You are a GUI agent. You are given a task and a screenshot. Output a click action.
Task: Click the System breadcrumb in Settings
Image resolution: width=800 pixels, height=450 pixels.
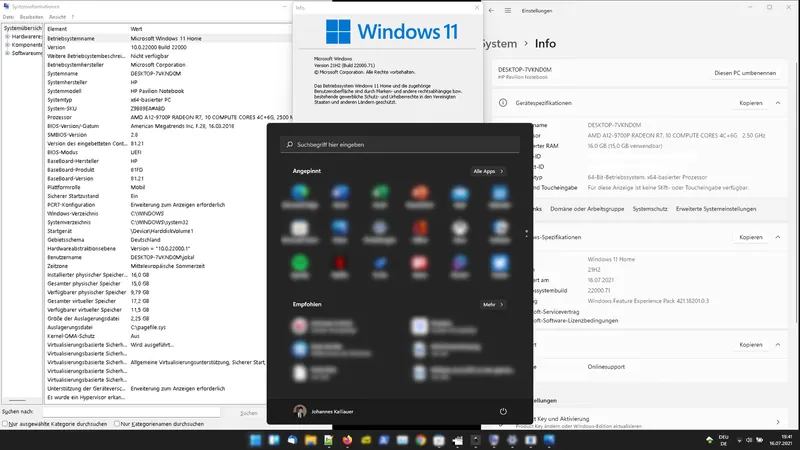tap(499, 44)
